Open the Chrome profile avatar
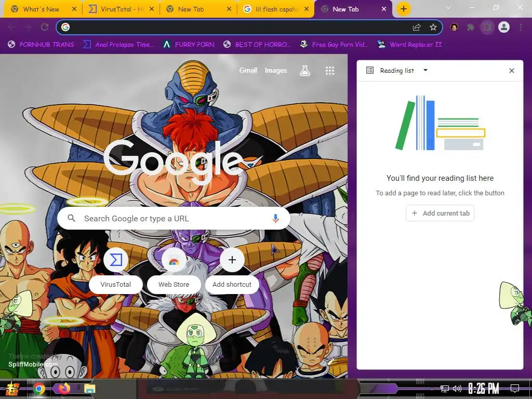The image size is (532, 399). point(504,27)
